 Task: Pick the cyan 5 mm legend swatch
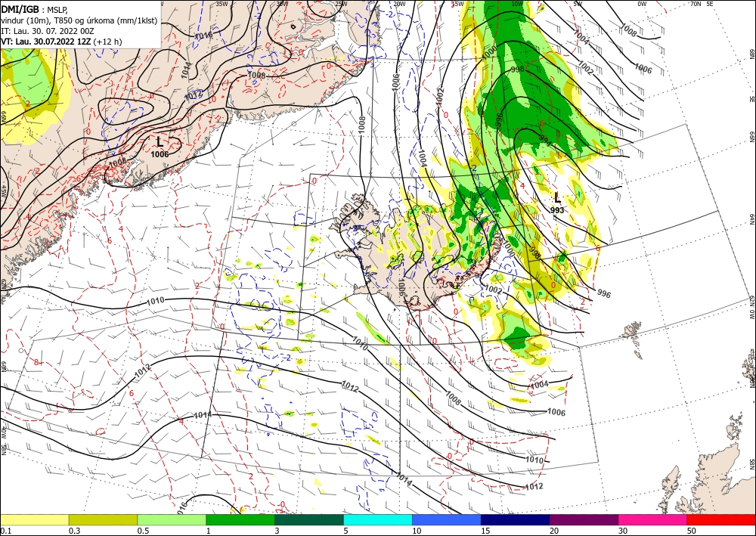[378, 519]
